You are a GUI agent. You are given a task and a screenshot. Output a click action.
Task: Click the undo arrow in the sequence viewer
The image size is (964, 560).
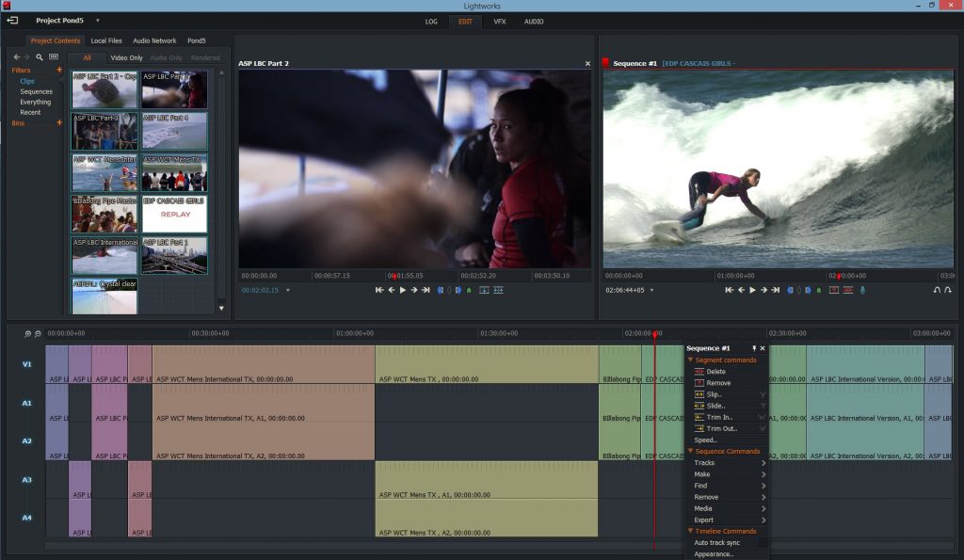[937, 290]
